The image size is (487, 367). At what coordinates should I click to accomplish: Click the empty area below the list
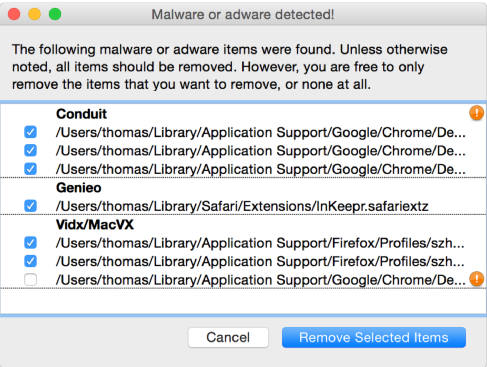[x=243, y=301]
